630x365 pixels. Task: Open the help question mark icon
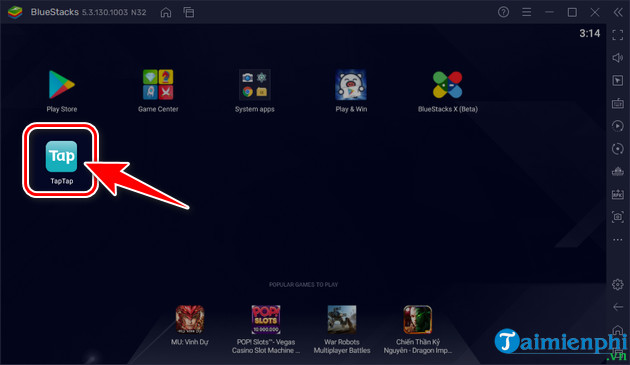click(503, 12)
